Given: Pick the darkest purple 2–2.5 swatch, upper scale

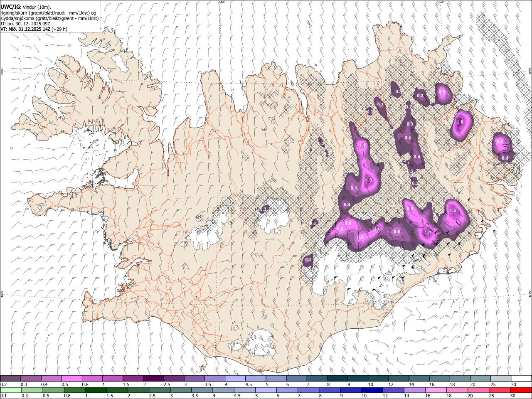Looking at the screenshot, I should click(x=153, y=379).
